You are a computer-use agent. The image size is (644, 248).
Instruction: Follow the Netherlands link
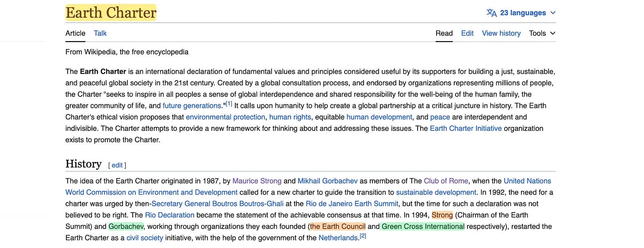338,238
